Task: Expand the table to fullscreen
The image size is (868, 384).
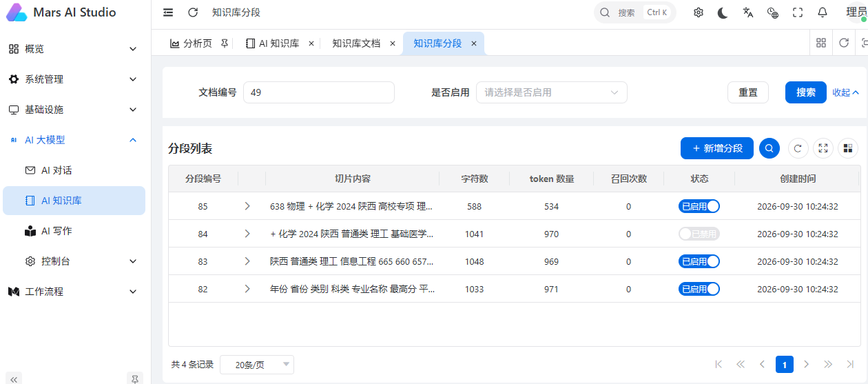Action: pos(823,148)
